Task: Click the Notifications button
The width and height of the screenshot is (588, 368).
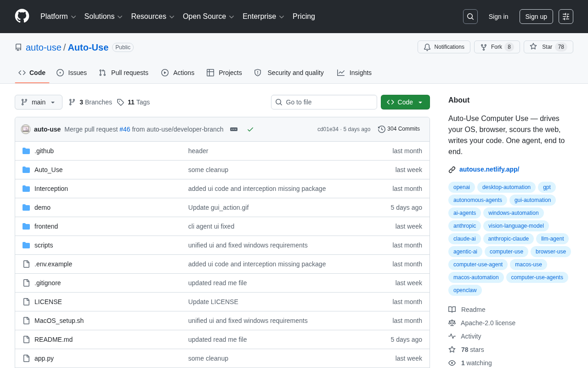Action: pos(444,47)
